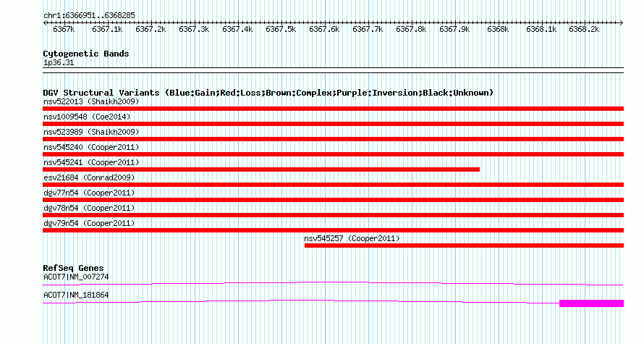Click the 6367.1k ruler tick label
644x344 pixels.
(x=107, y=29)
